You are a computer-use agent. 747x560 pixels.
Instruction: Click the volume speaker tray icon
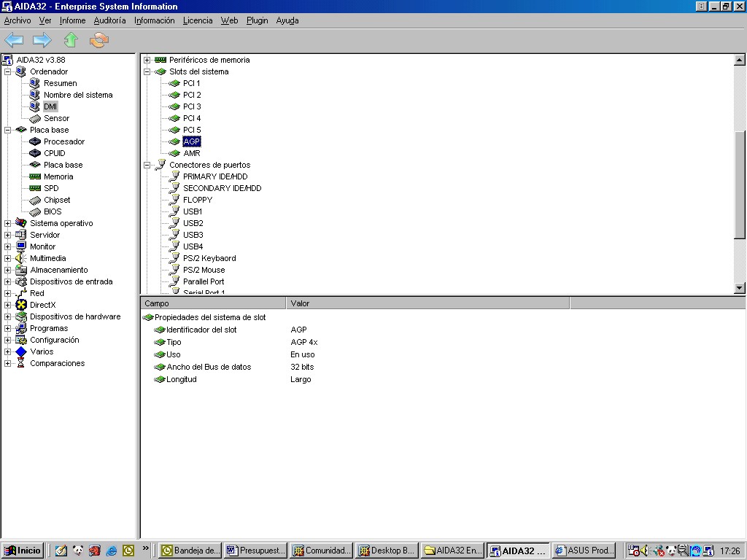point(645,551)
